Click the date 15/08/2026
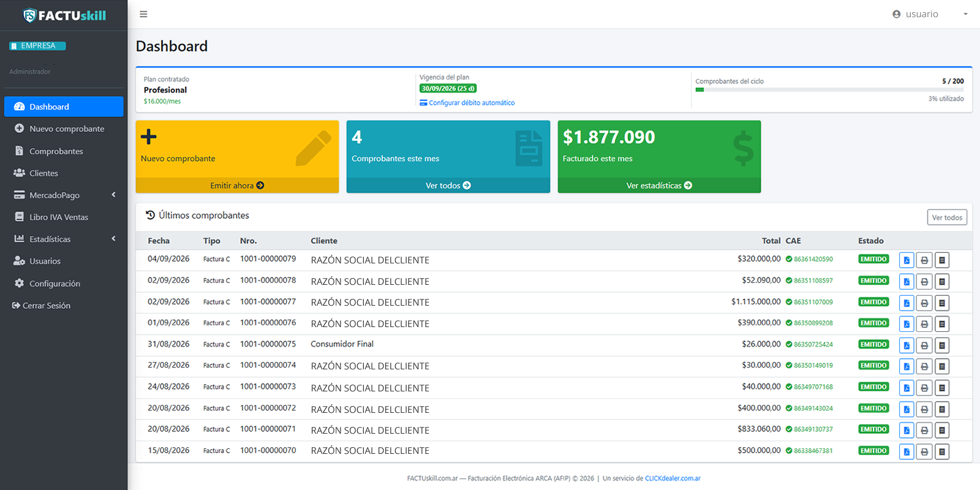980x490 pixels. [168, 450]
